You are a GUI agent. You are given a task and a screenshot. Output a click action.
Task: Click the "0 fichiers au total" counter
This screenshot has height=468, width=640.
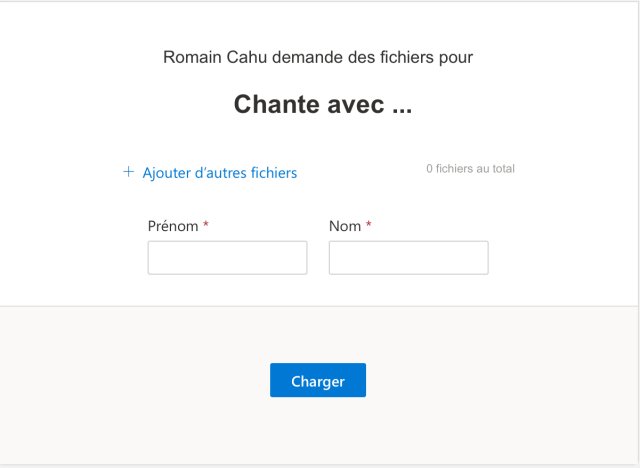pyautogui.click(x=470, y=169)
